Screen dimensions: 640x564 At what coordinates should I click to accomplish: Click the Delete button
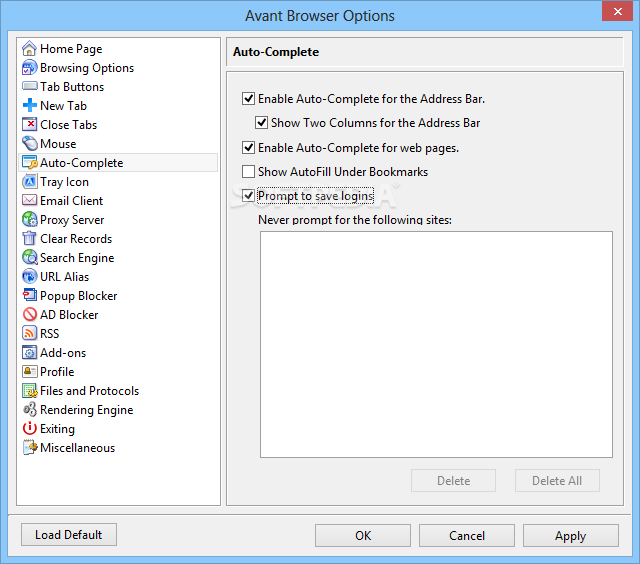[453, 481]
